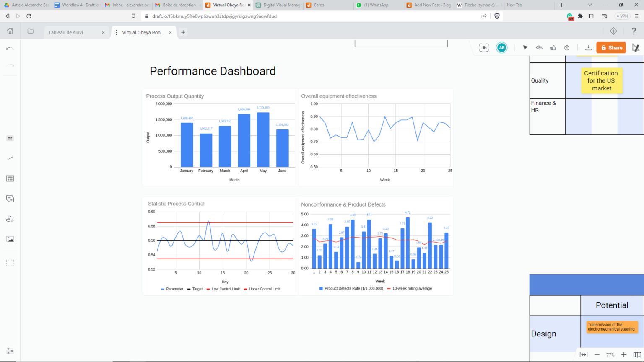644x362 pixels.
Task: Open the browser tab list chevron
Action: (590, 5)
